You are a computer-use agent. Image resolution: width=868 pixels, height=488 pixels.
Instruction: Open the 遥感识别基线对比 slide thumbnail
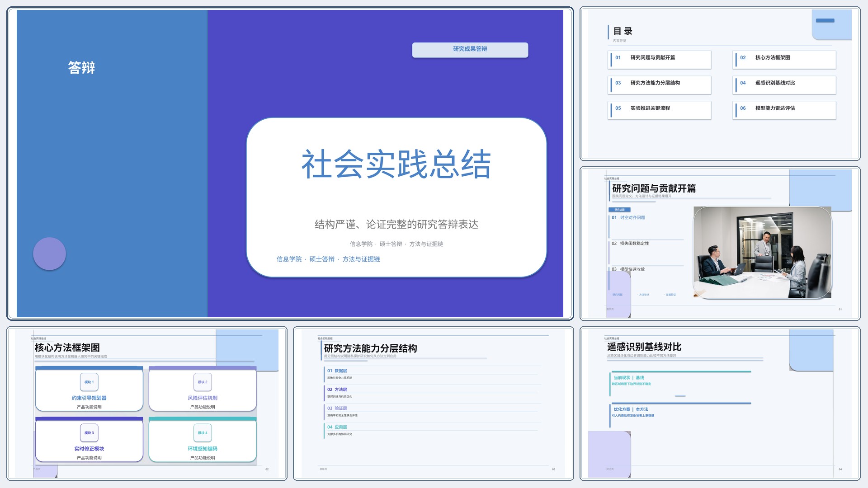point(720,403)
